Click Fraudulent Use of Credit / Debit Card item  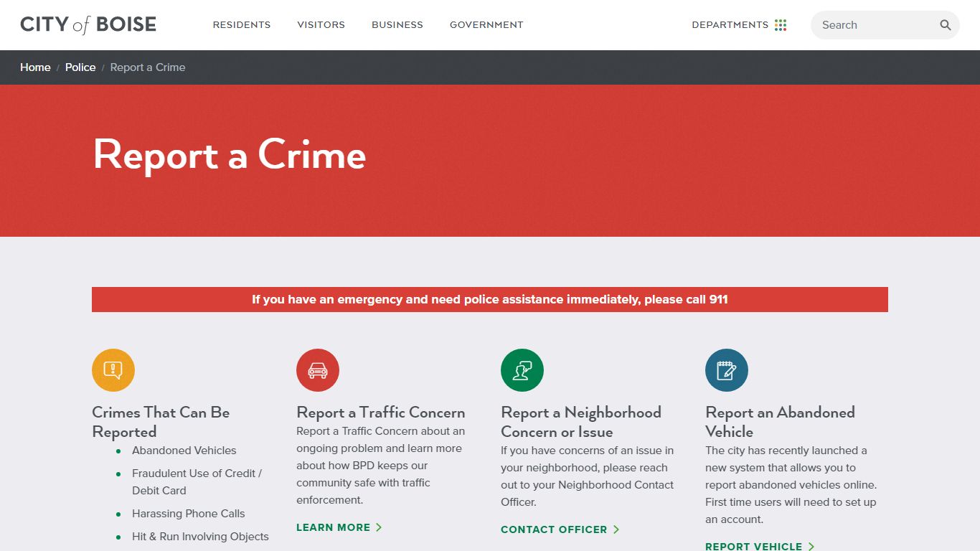[x=197, y=482]
